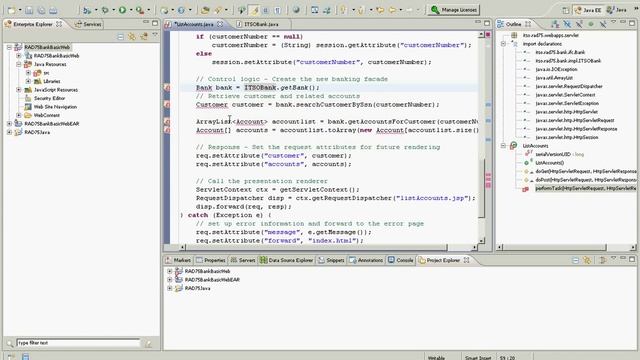Select the Services tab
Image resolution: width=640 pixels, height=360 pixels.
89,24
